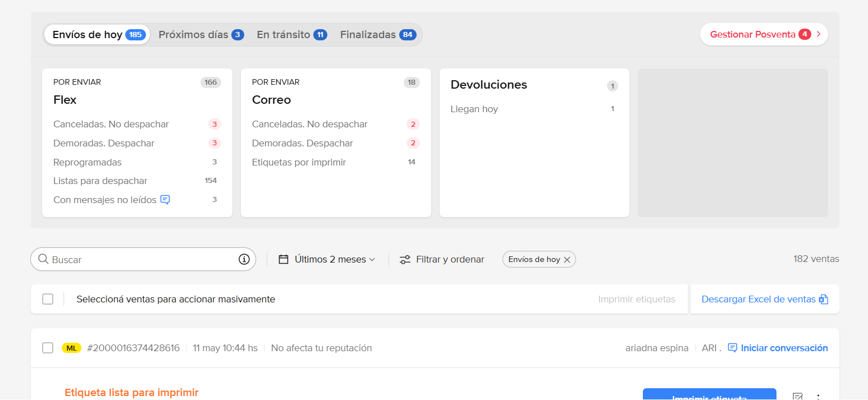Click Imprimir etiquetas bulk action
This screenshot has height=400, width=868.
(x=637, y=299)
